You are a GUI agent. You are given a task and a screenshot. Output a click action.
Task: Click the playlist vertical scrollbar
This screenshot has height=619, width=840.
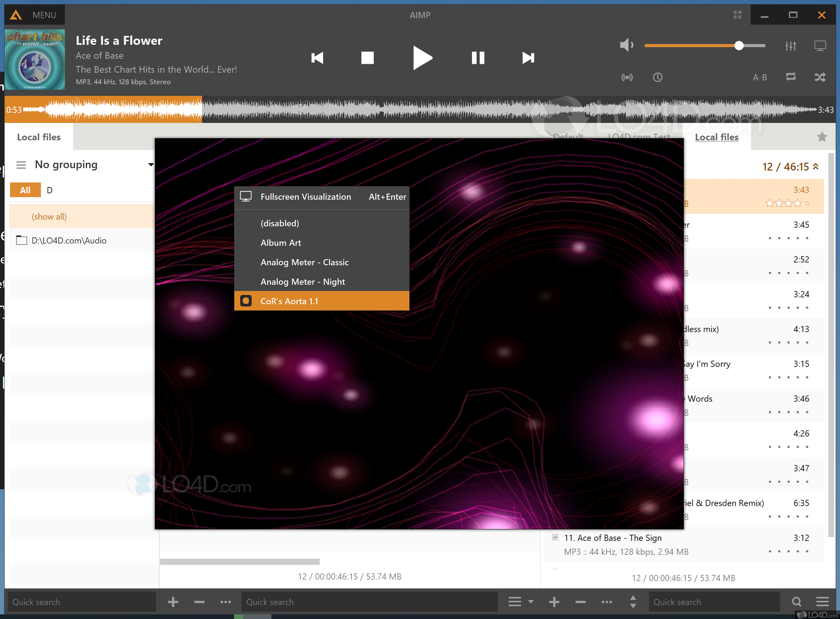coord(831,345)
